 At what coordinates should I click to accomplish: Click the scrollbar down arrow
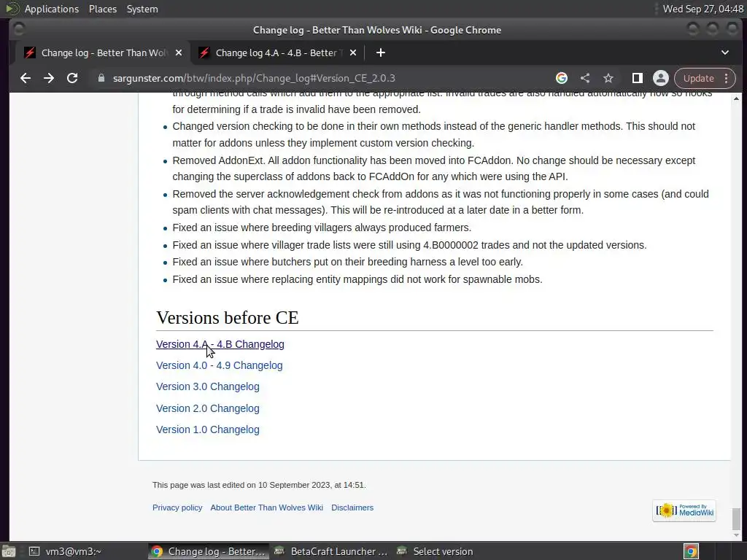click(x=737, y=534)
